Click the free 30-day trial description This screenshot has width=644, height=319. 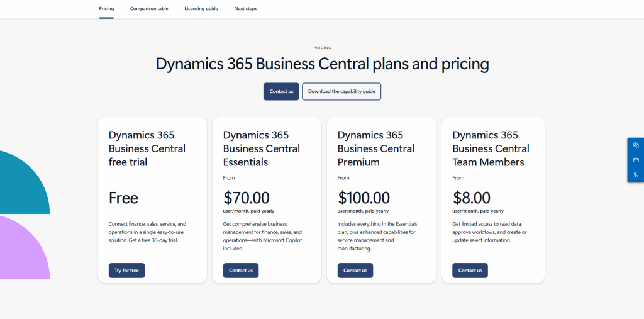click(147, 232)
